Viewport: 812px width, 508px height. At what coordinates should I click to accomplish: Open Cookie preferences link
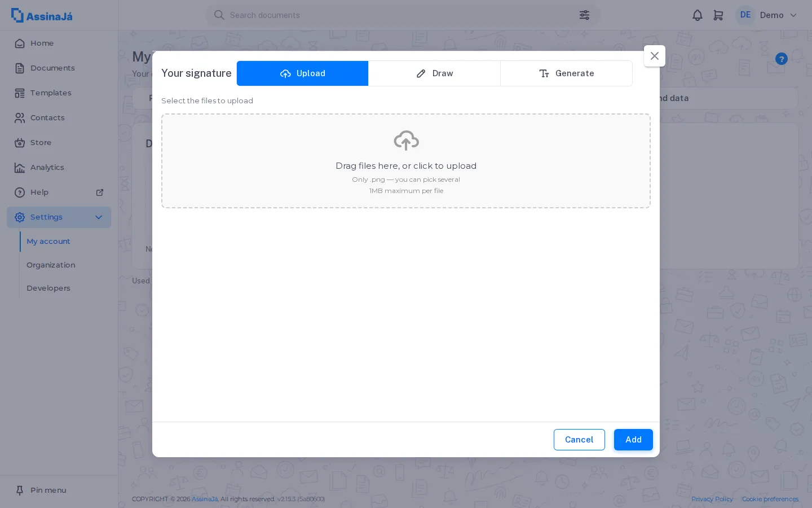[770, 499]
